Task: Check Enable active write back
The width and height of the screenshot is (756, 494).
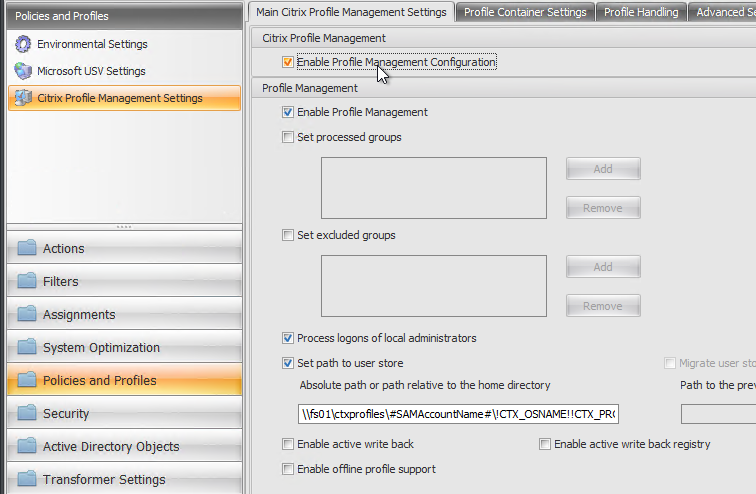Action: 288,444
